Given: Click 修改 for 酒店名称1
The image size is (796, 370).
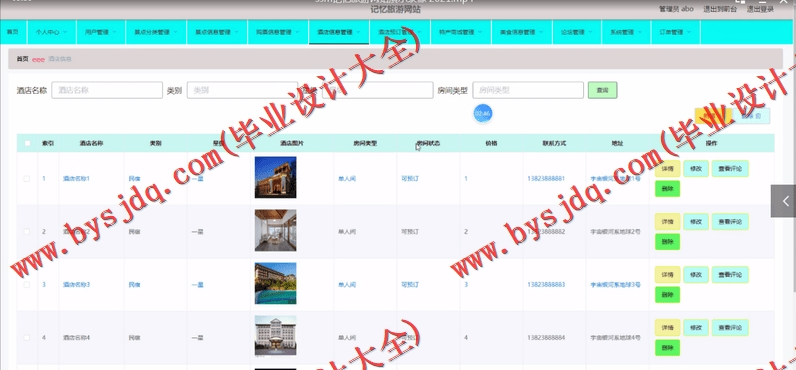Looking at the screenshot, I should (x=696, y=169).
